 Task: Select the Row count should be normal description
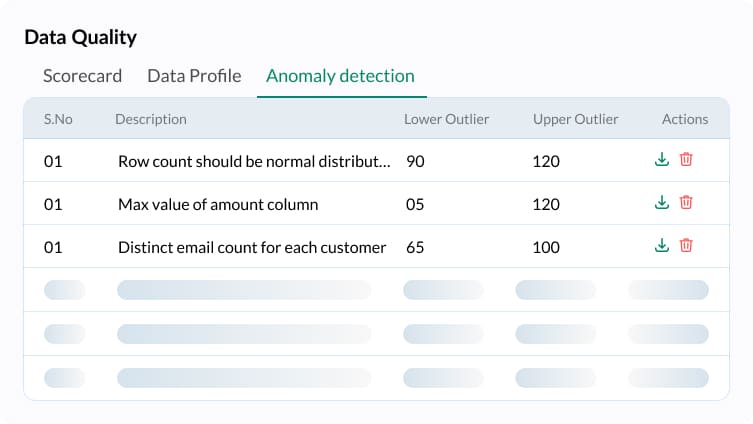click(254, 161)
